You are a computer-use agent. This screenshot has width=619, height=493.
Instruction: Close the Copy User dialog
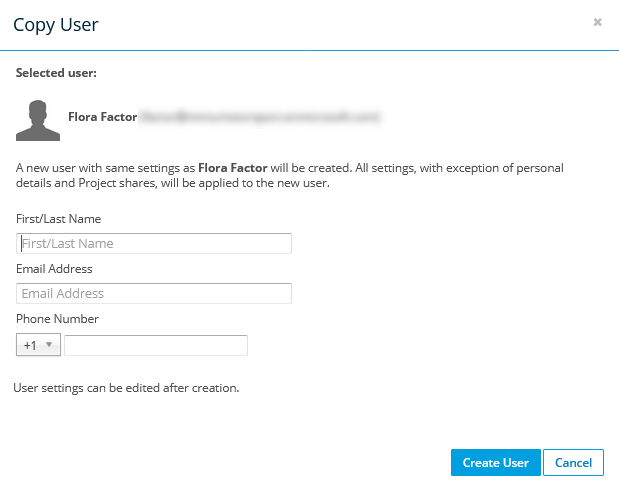(597, 21)
